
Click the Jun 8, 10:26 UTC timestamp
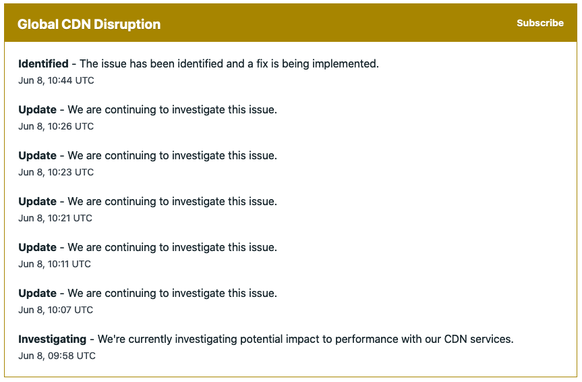pyautogui.click(x=56, y=127)
